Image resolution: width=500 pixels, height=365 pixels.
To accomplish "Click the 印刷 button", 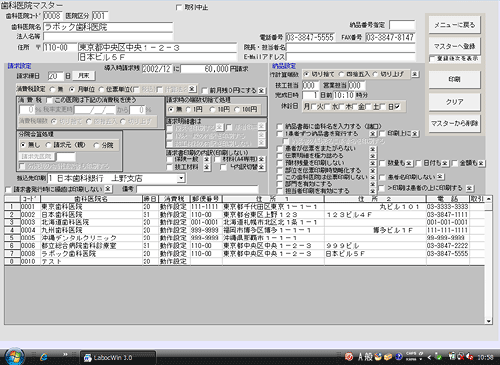I will [455, 79].
